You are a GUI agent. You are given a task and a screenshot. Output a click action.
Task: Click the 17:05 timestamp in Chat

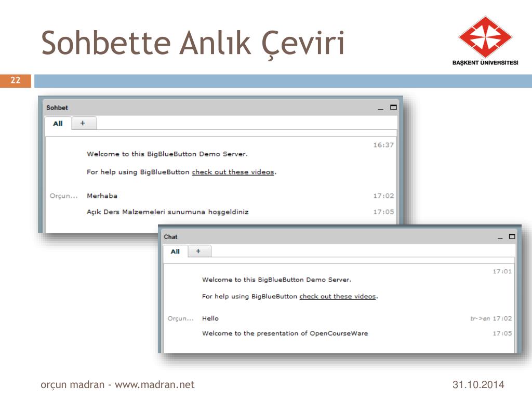click(502, 334)
